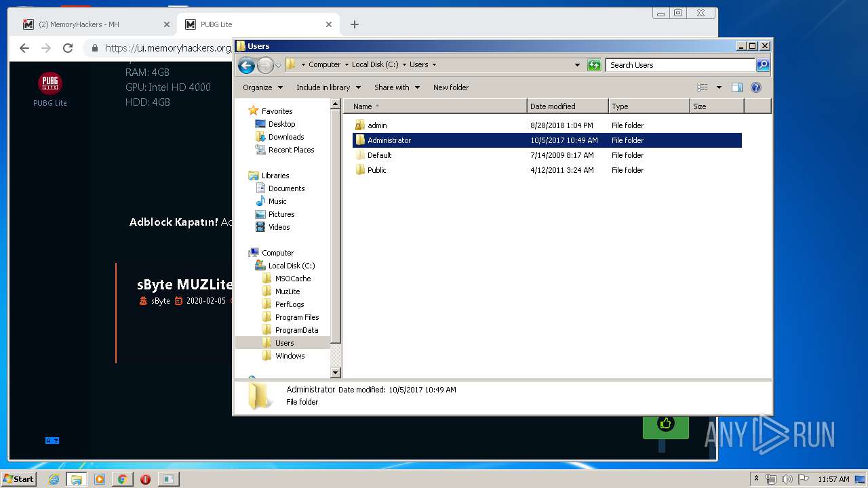The image size is (868, 488).
Task: Click the volume icon in system tray
Action: (787, 479)
